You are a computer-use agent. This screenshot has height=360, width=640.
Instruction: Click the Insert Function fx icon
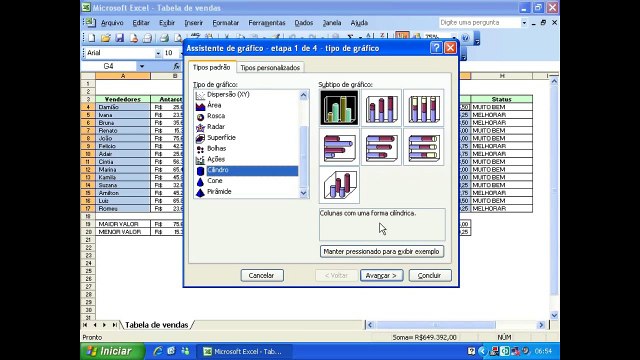pos(176,66)
